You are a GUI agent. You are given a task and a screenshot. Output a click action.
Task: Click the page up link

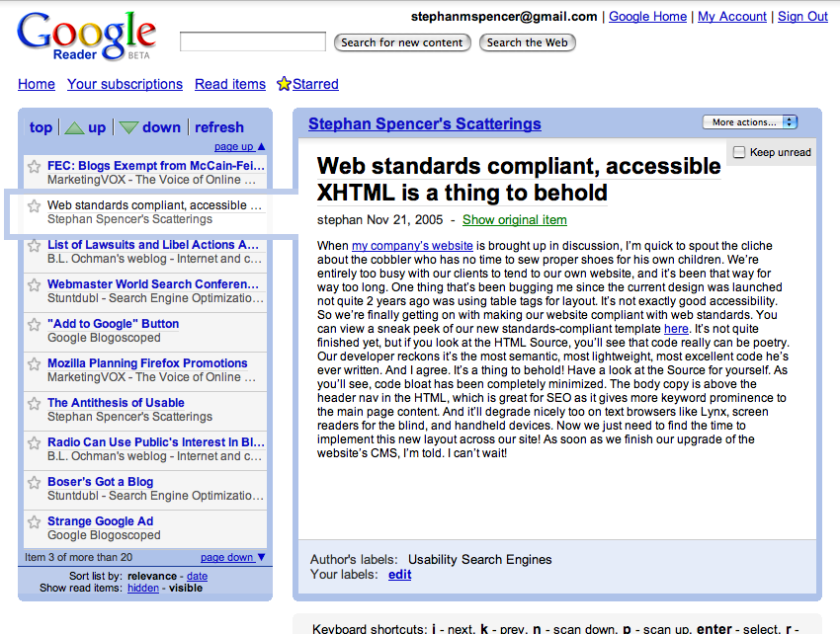pos(233,146)
